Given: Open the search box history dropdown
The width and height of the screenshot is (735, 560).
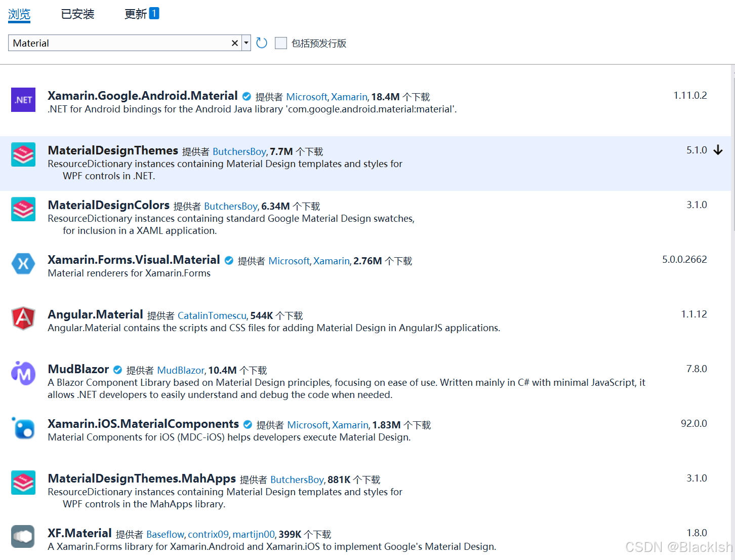Looking at the screenshot, I should point(246,43).
